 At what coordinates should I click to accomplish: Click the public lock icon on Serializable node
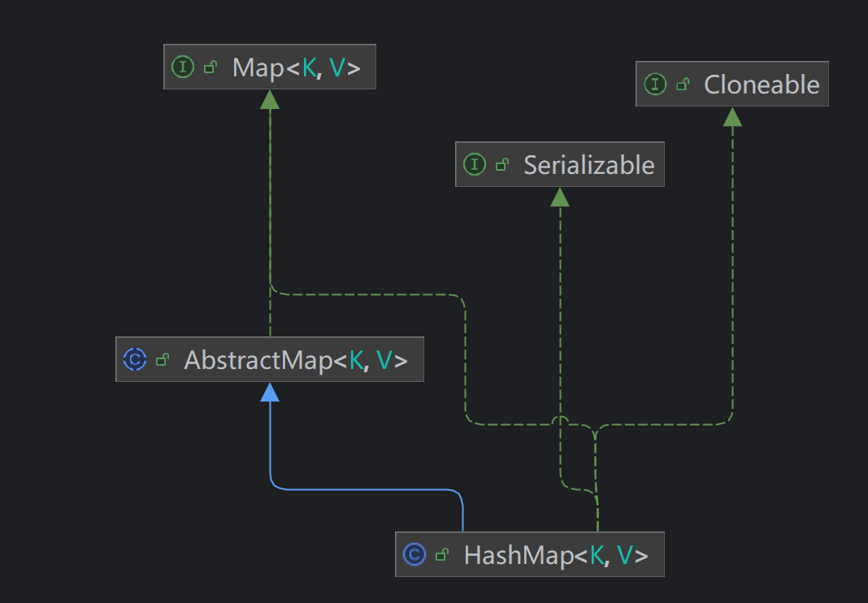pos(502,164)
